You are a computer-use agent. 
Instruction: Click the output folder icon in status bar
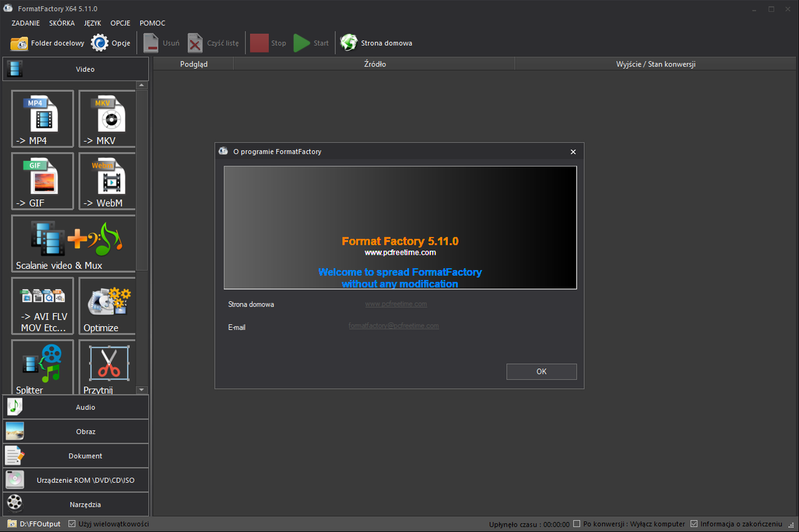click(x=11, y=524)
